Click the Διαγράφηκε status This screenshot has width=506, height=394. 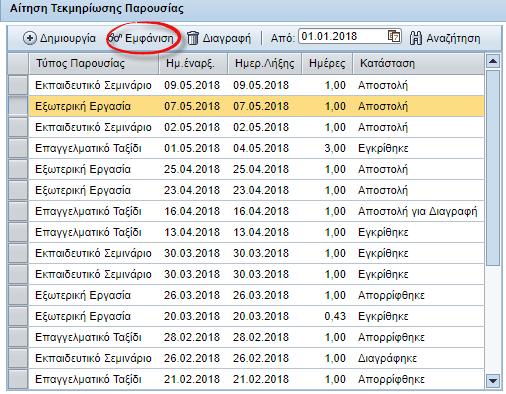[x=387, y=358]
